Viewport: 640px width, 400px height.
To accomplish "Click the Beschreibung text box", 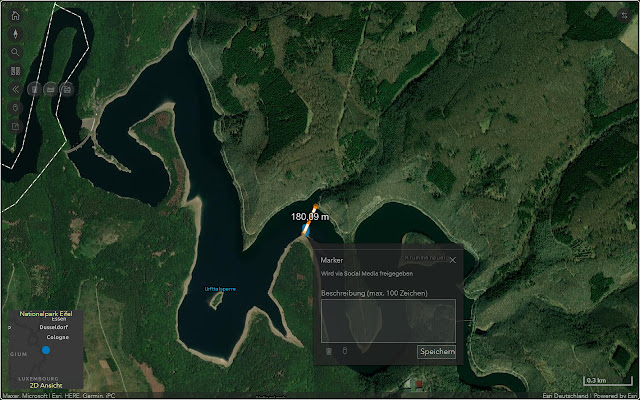I will [x=388, y=321].
